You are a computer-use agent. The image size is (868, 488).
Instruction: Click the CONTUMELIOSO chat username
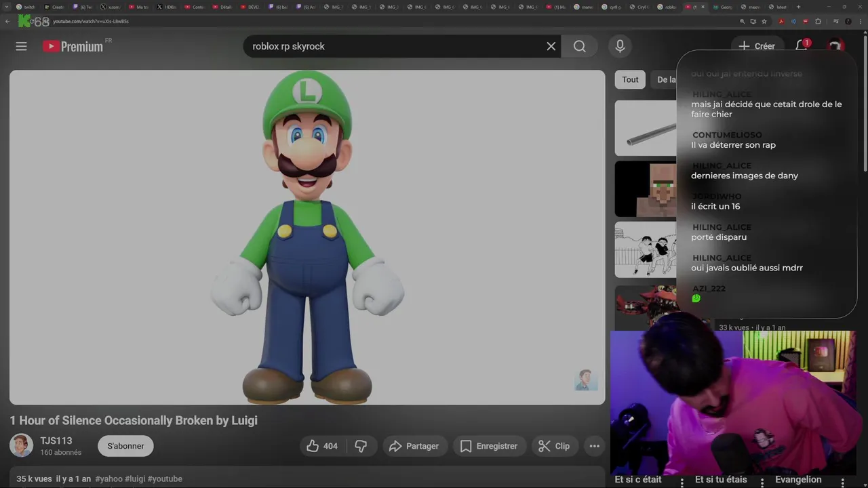tap(727, 135)
